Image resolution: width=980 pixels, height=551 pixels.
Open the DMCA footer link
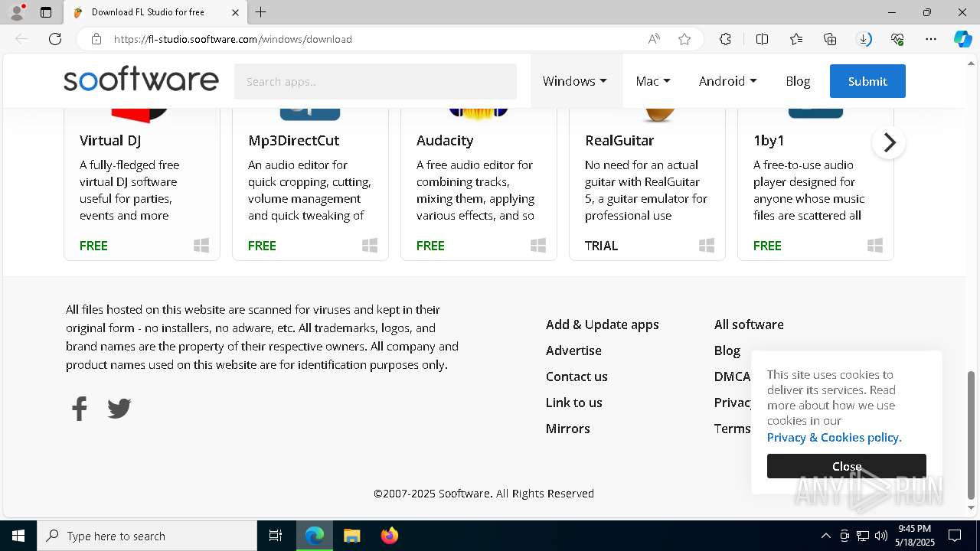732,377
